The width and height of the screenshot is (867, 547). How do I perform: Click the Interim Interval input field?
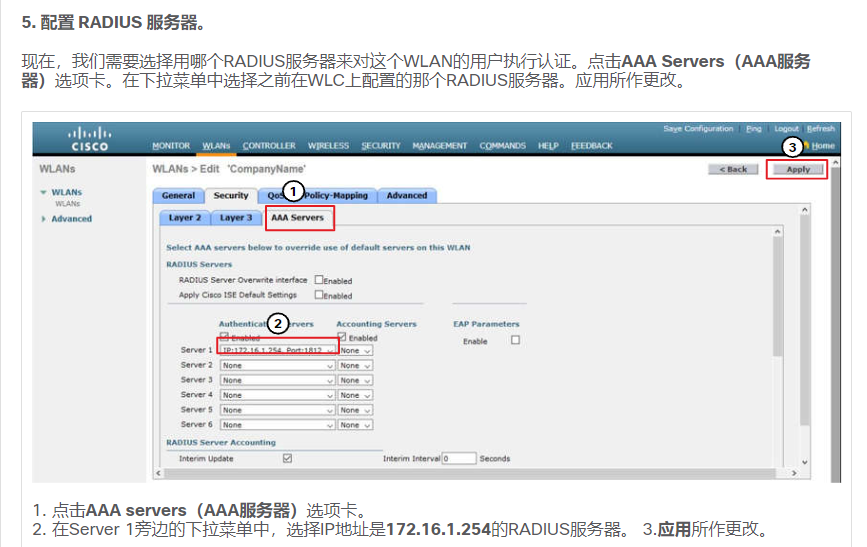[459, 458]
